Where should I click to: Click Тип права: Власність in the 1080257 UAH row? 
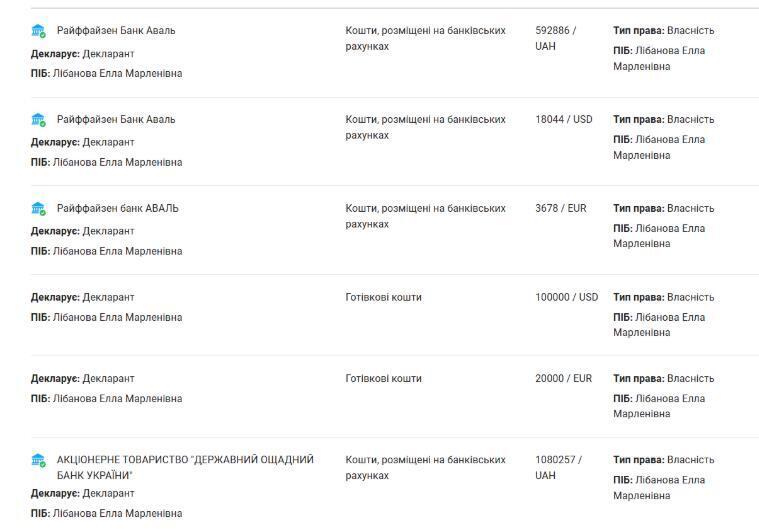point(663,460)
